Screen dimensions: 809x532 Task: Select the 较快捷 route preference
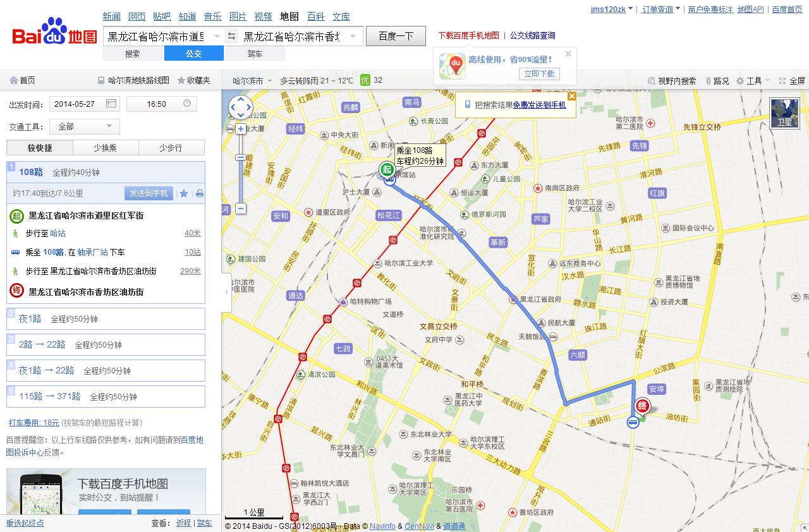point(40,148)
